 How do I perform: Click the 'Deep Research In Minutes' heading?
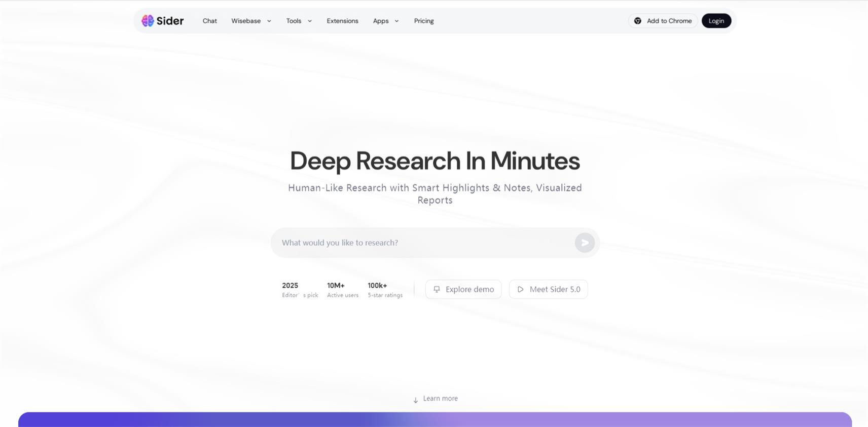435,161
